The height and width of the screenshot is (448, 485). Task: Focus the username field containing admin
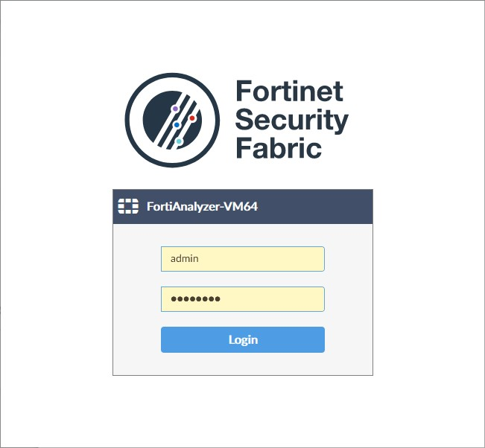(x=243, y=259)
